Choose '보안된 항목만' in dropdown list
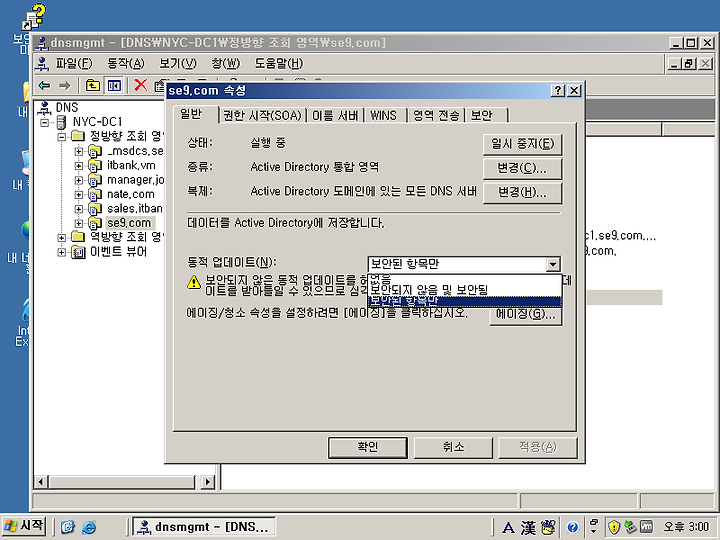The height and width of the screenshot is (540, 720). pos(464,301)
